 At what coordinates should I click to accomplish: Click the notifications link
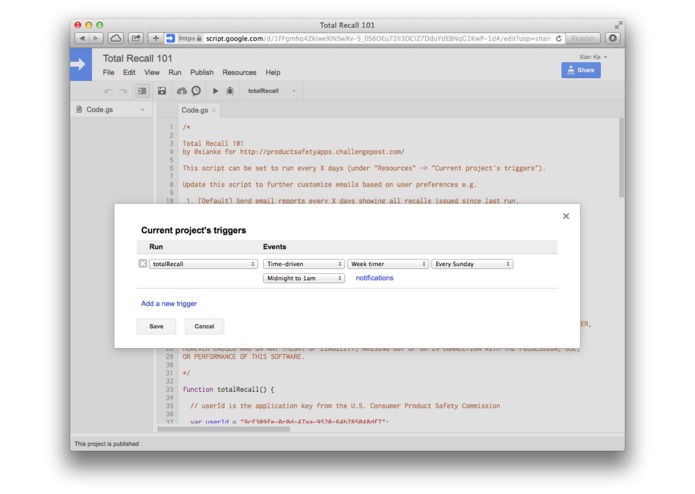click(374, 278)
